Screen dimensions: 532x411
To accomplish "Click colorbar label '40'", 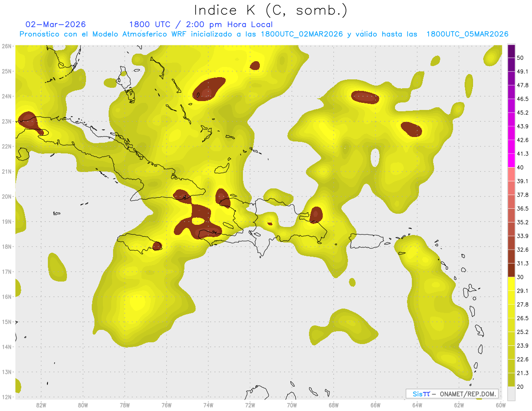I will [520, 167].
